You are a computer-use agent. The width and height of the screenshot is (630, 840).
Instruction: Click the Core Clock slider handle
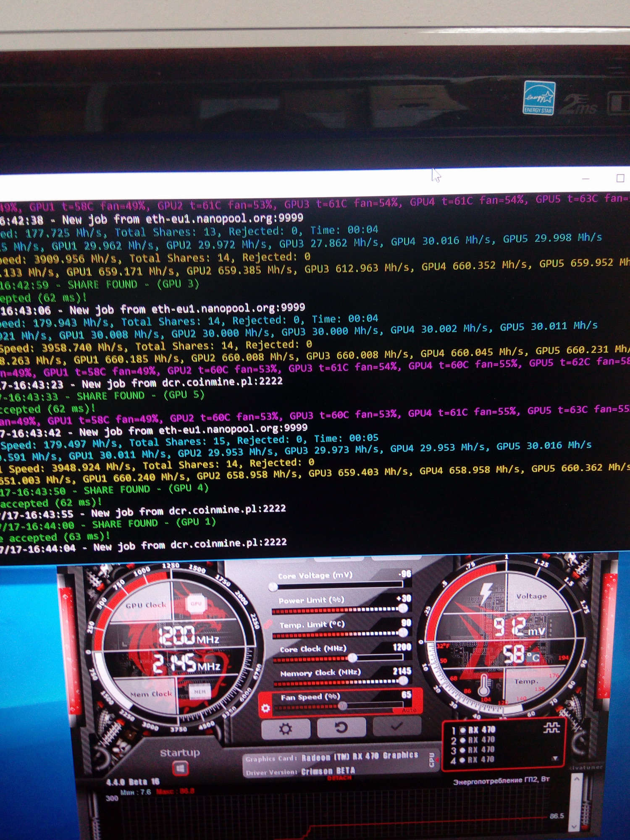352,658
